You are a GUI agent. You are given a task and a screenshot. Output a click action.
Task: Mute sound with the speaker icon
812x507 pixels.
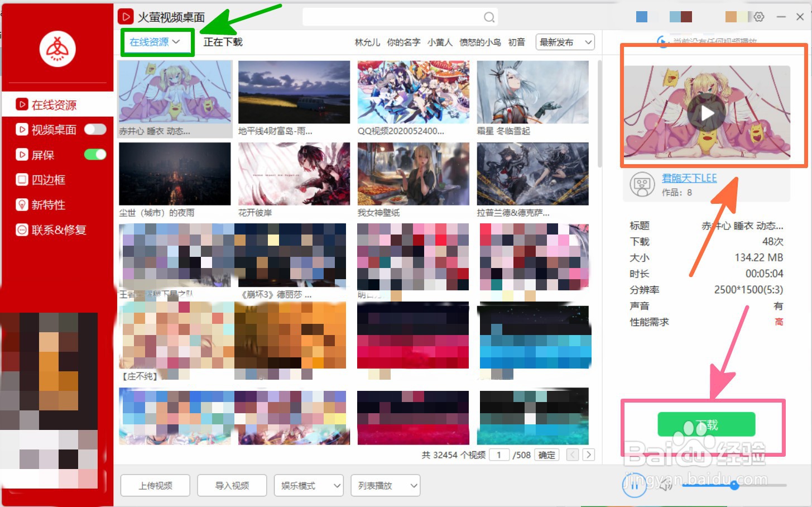pyautogui.click(x=666, y=485)
